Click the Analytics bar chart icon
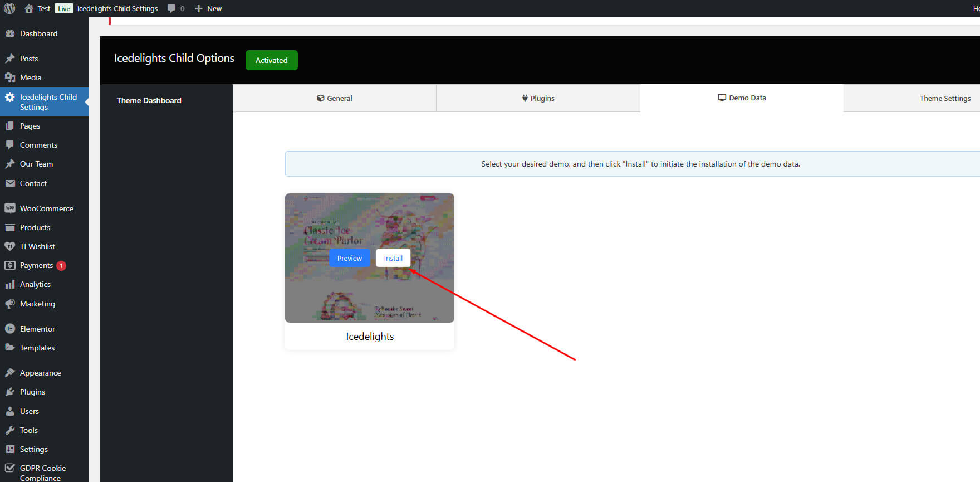Screen dimensions: 980x482 10,284
